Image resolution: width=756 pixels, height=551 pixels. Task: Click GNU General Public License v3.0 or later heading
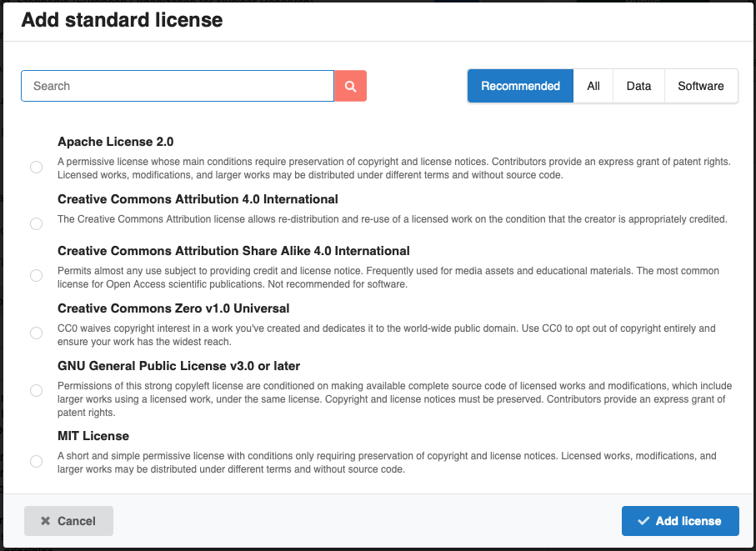(x=178, y=366)
